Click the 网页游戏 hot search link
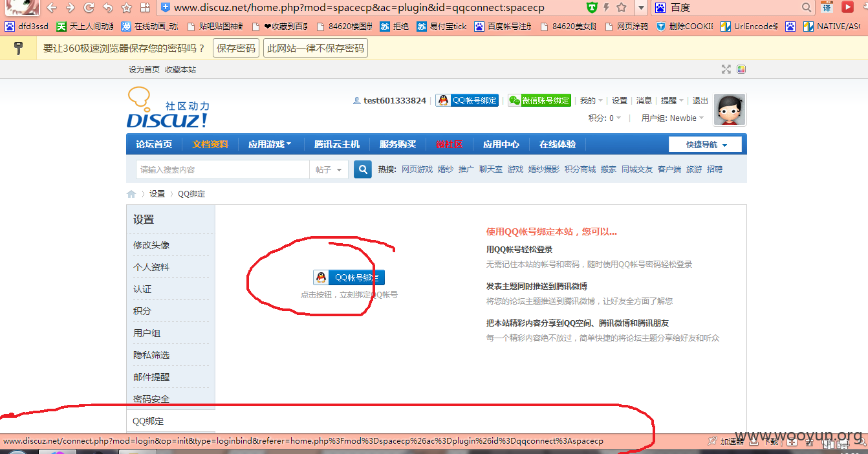The image size is (868, 454). [x=417, y=169]
